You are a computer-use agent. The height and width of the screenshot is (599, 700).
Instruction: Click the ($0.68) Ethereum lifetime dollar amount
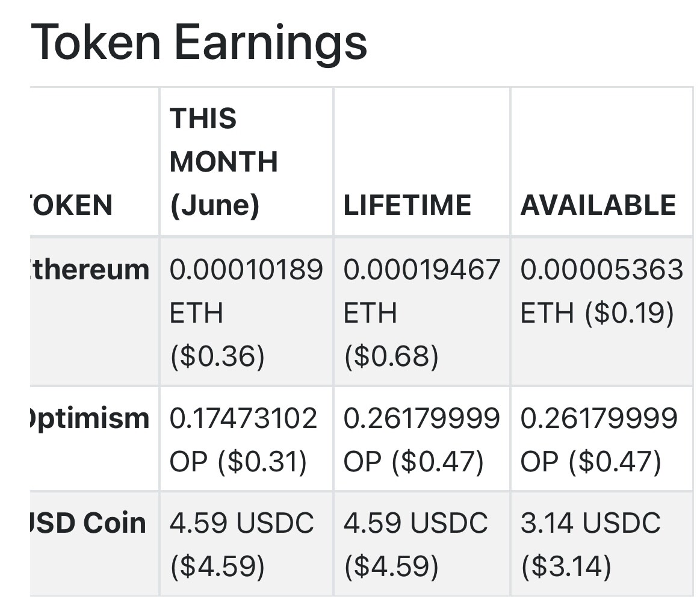(391, 356)
